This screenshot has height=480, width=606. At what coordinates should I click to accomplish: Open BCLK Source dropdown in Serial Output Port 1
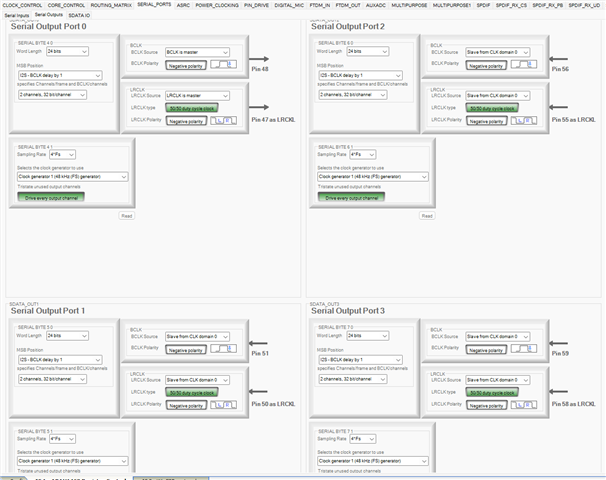197,336
